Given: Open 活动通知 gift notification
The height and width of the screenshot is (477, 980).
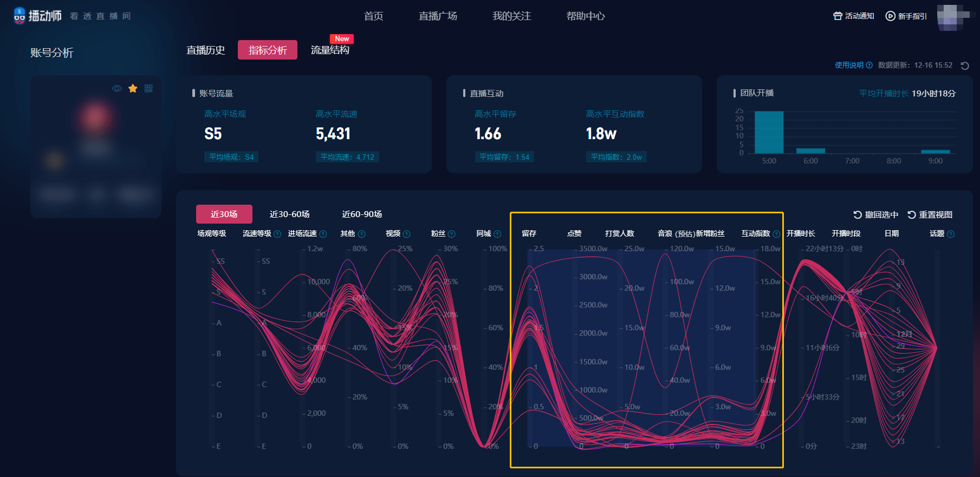Looking at the screenshot, I should [853, 16].
